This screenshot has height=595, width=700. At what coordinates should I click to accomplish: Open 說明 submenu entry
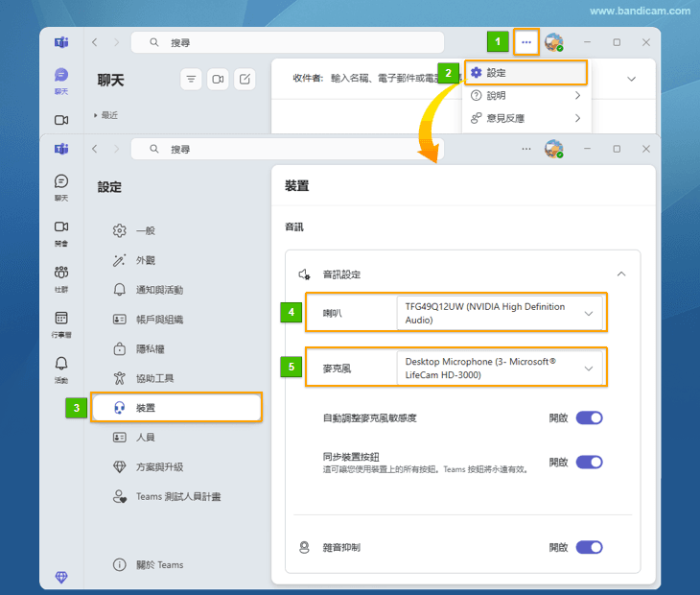point(526,96)
